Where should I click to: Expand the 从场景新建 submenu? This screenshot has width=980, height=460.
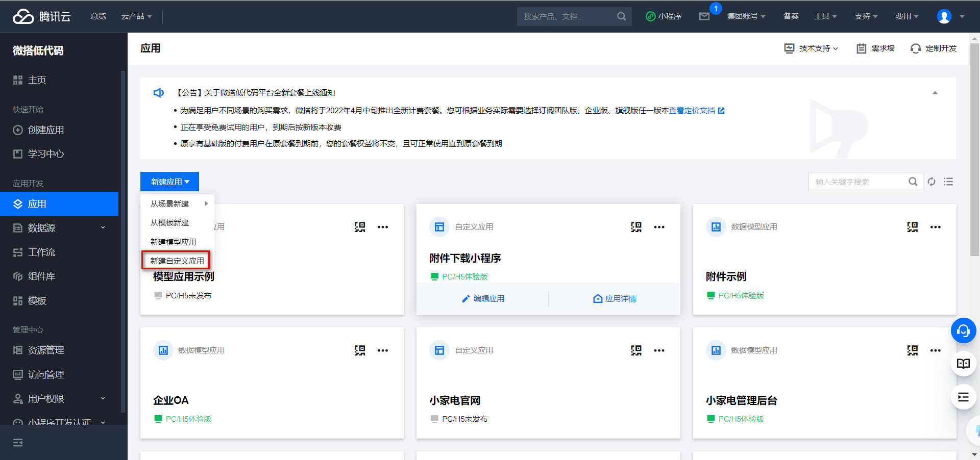coord(177,203)
